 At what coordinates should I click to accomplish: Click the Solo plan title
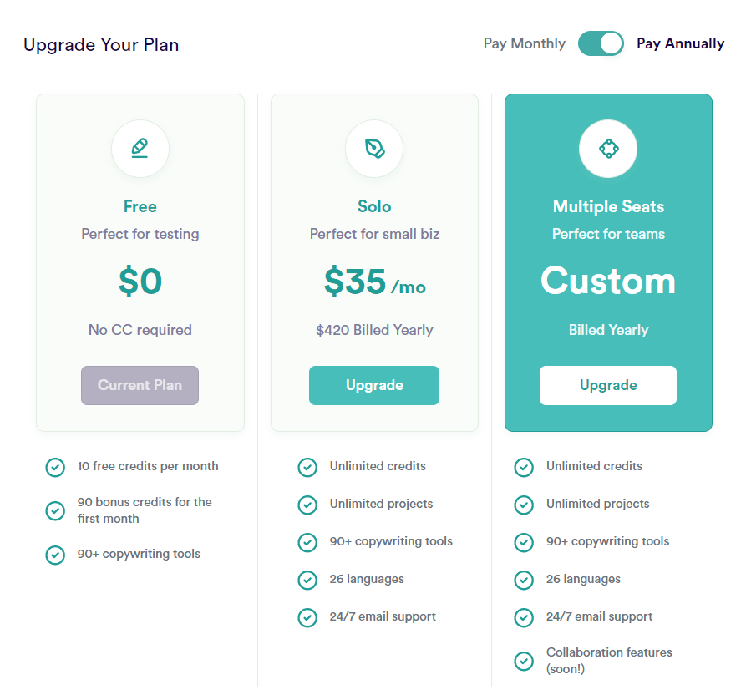[x=374, y=206]
